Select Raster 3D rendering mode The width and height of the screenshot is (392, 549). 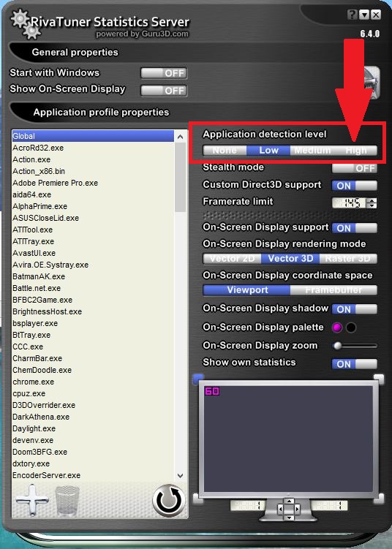pyautogui.click(x=348, y=259)
